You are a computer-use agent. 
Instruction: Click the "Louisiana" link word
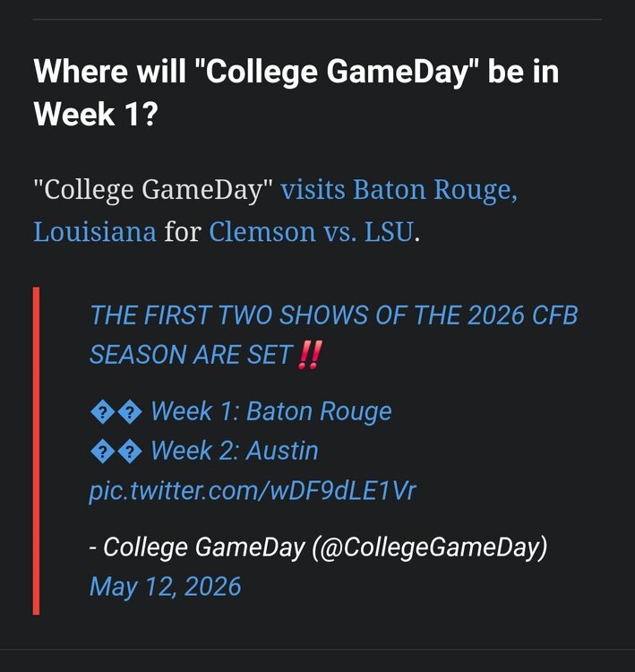click(95, 232)
